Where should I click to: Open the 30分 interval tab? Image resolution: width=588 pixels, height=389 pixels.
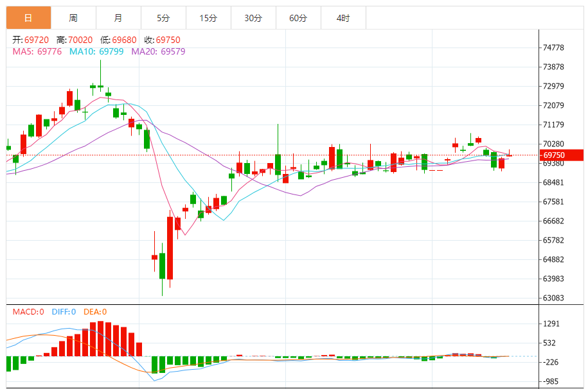coord(253,17)
